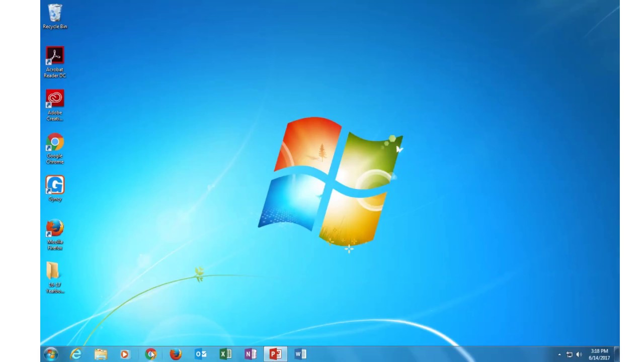644x362 pixels.
Task: Open the network status tray icon
Action: click(x=570, y=354)
